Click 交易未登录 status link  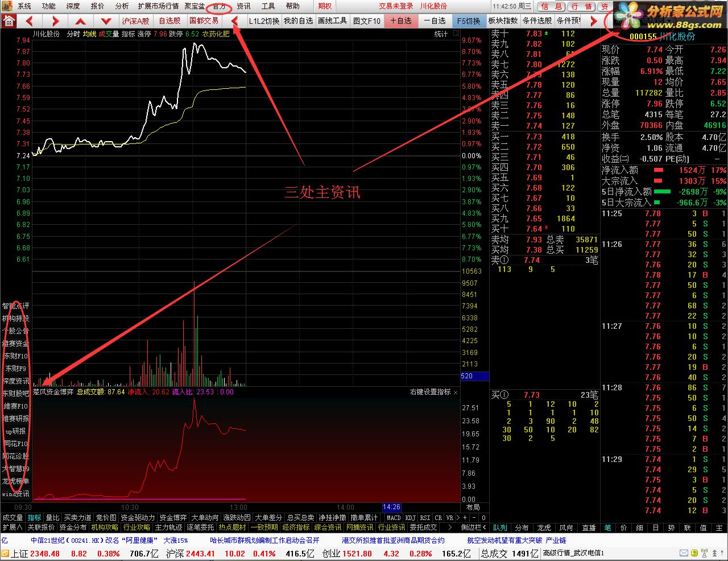pyautogui.click(x=396, y=6)
